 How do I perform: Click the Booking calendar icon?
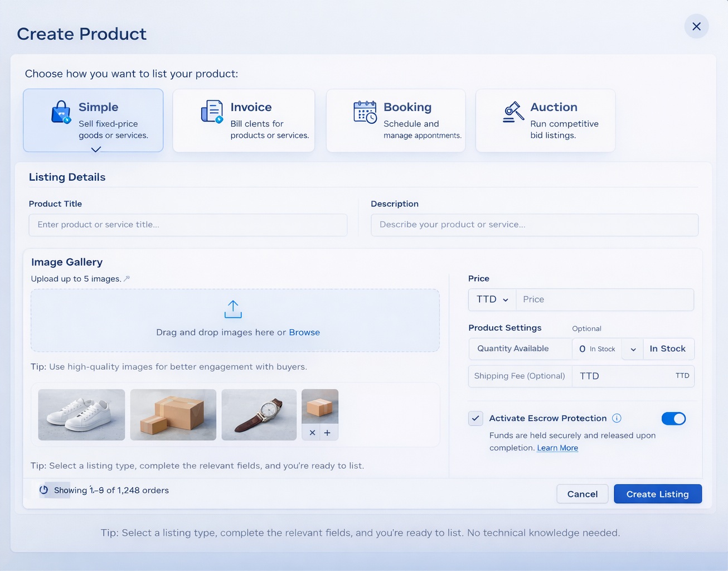tap(364, 112)
